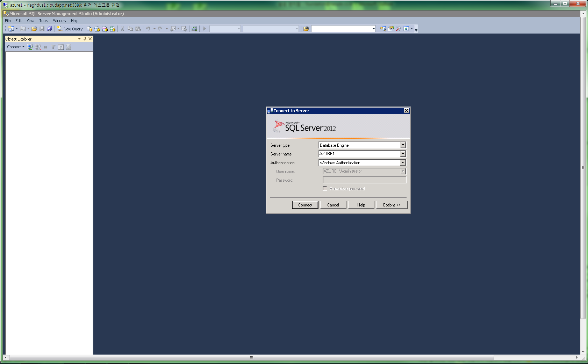Viewport: 588px width, 364px height.
Task: Expand the User name dropdown arrow
Action: [x=403, y=171]
